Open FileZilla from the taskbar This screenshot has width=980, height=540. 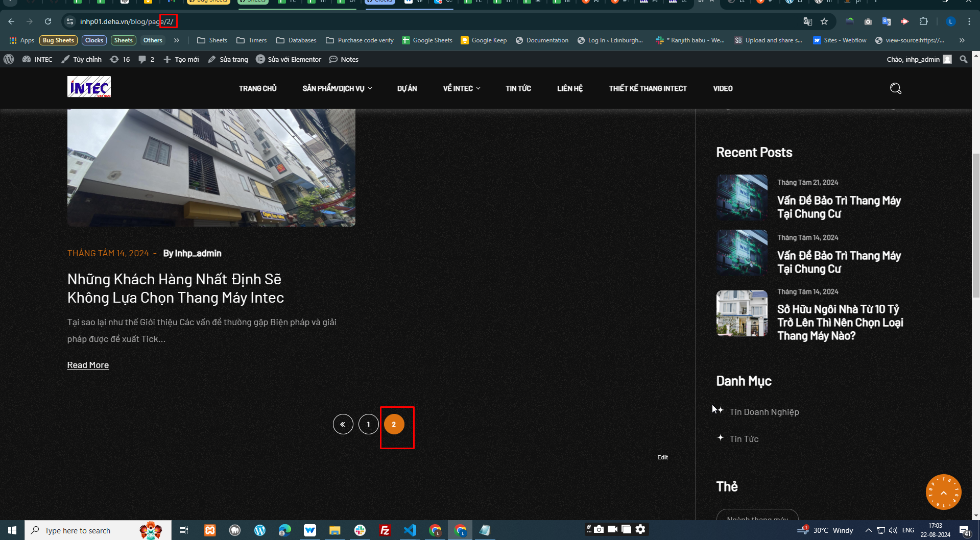click(x=385, y=530)
